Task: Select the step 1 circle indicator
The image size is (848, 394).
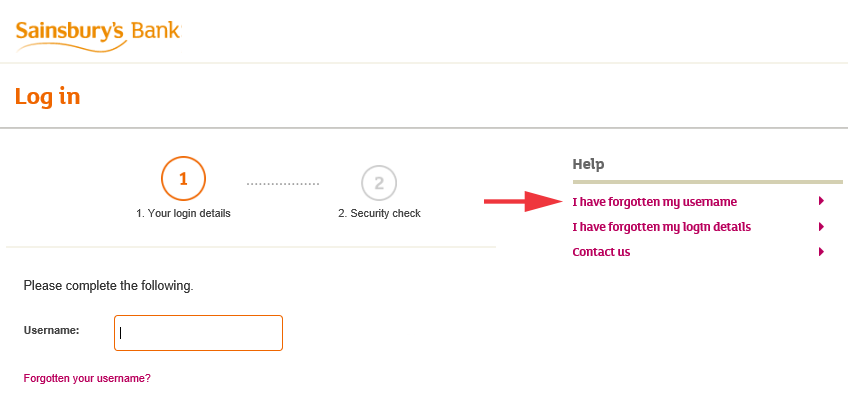Action: click(x=183, y=179)
